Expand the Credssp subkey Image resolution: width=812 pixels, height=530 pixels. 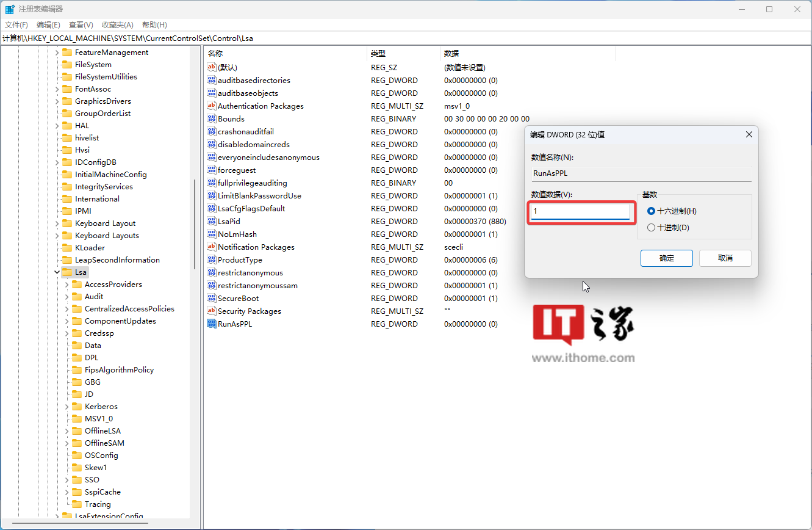(66, 333)
